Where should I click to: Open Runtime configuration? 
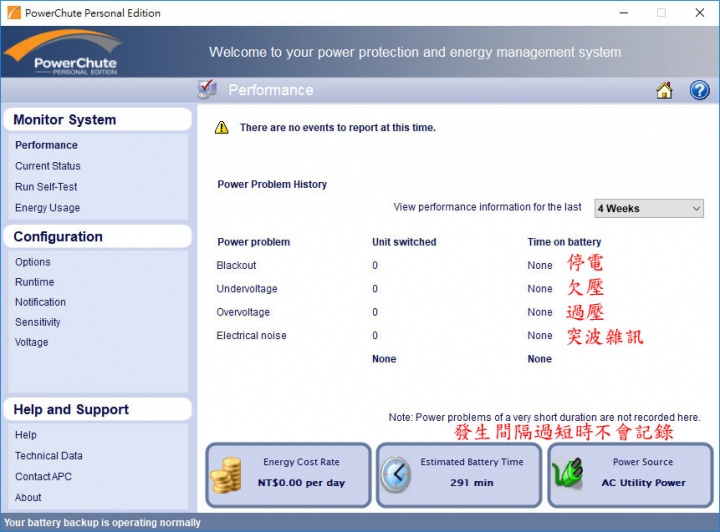pyautogui.click(x=34, y=282)
